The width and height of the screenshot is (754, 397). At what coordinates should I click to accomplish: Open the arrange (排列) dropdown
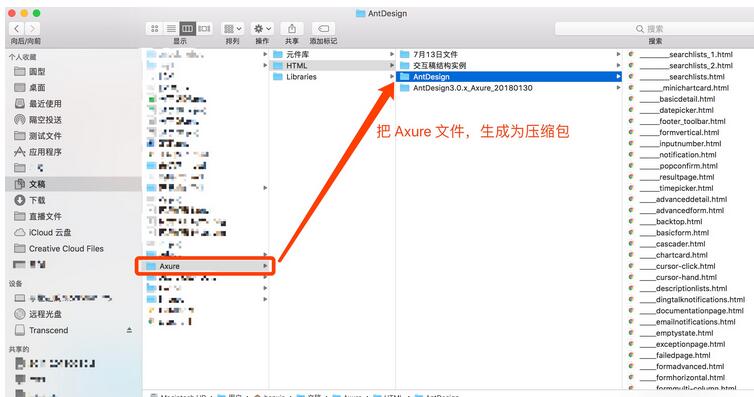pos(233,29)
